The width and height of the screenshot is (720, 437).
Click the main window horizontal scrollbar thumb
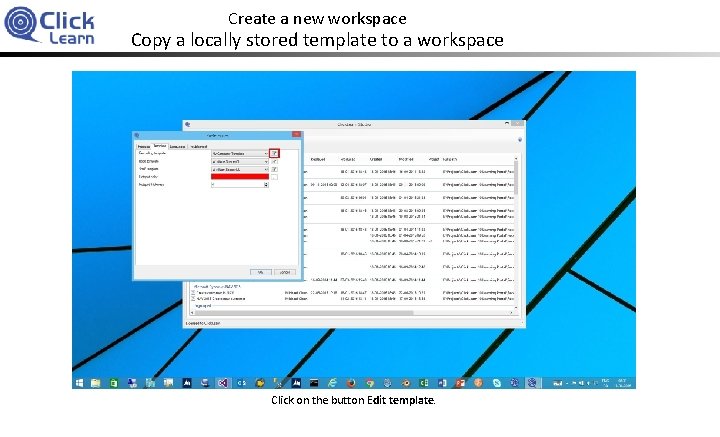[x=305, y=313]
